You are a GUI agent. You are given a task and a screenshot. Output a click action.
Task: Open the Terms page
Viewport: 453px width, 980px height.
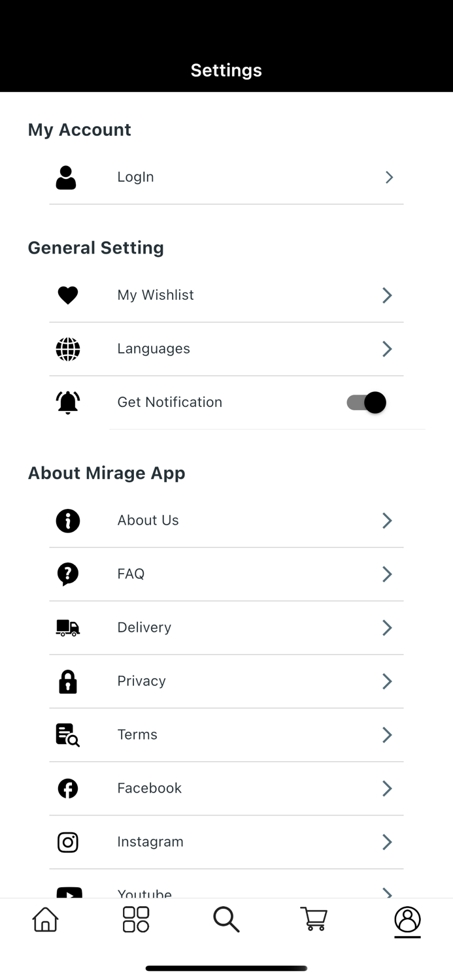[x=137, y=734]
